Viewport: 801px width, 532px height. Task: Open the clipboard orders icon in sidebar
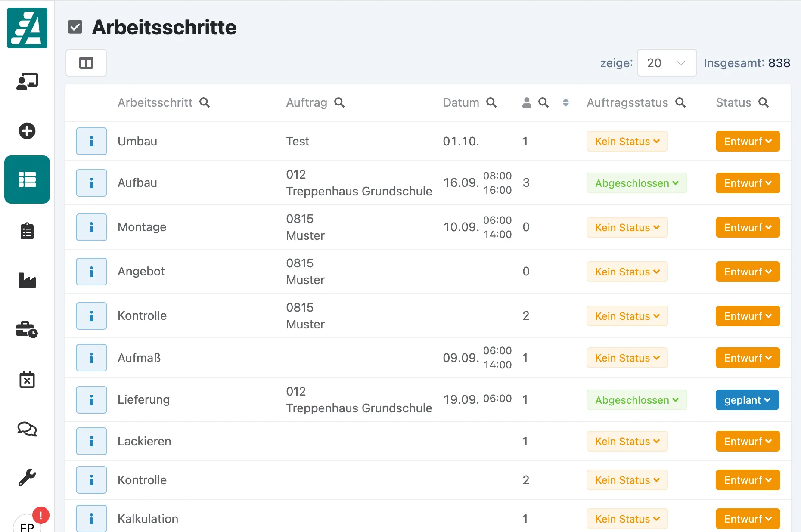point(27,231)
